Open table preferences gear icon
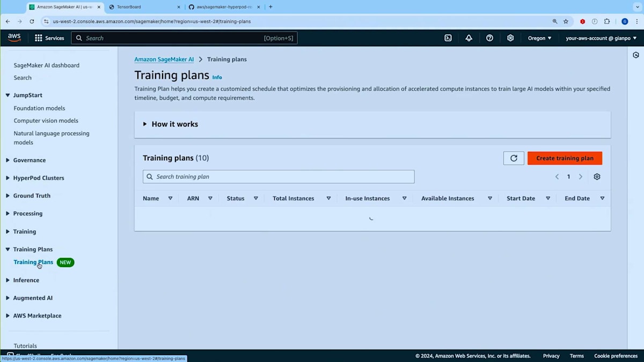The height and width of the screenshot is (362, 644). pyautogui.click(x=597, y=176)
